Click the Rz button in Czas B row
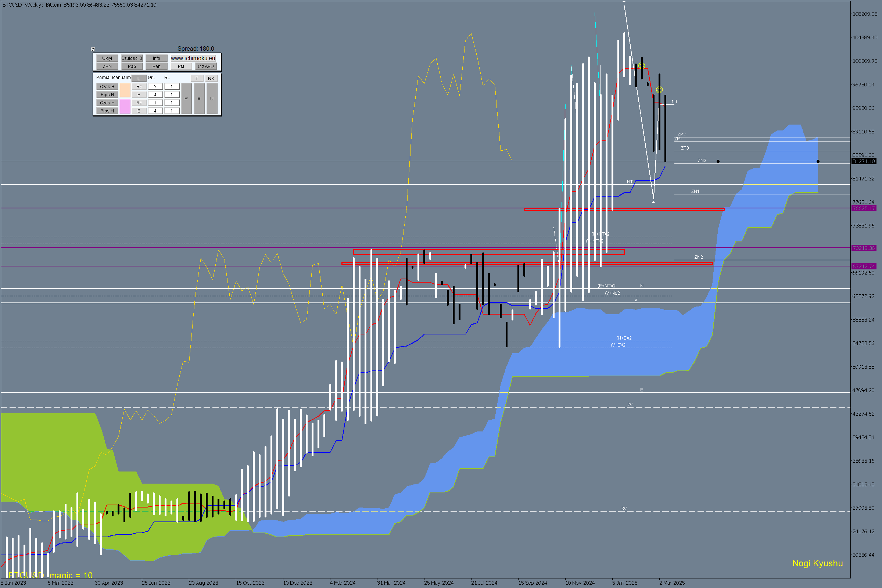 (x=139, y=87)
